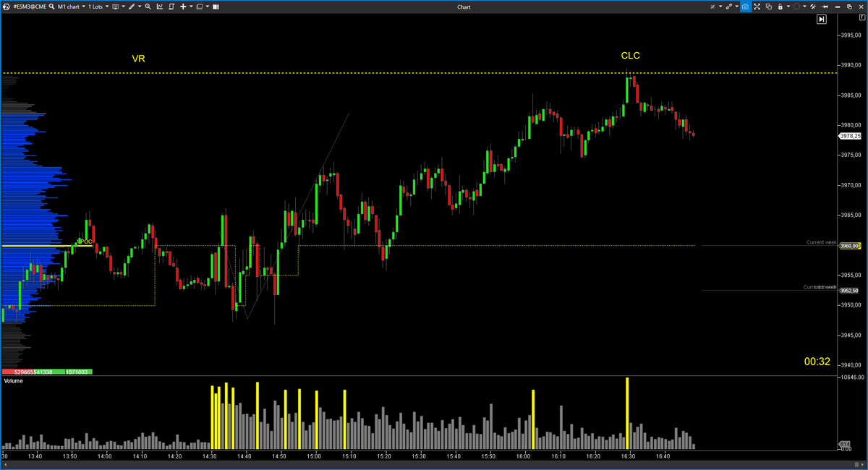The image size is (868, 470).
Task: Click the CLC chart label
Action: coord(630,56)
